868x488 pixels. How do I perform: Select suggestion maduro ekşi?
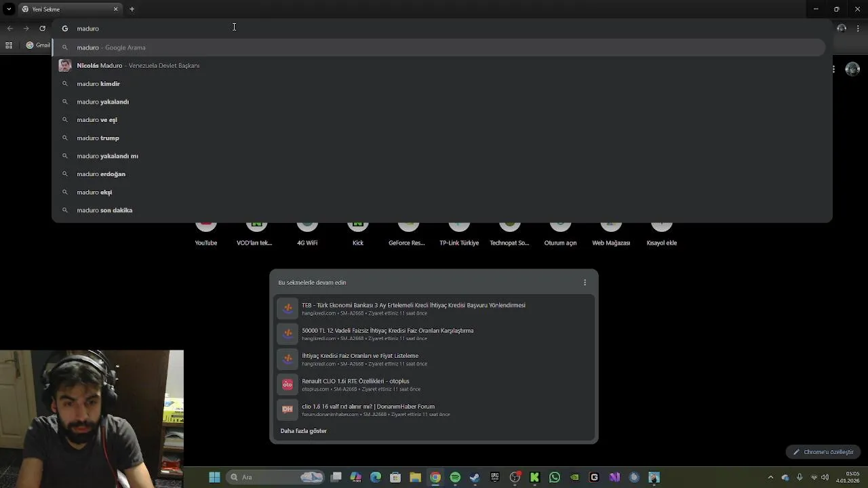(x=439, y=192)
